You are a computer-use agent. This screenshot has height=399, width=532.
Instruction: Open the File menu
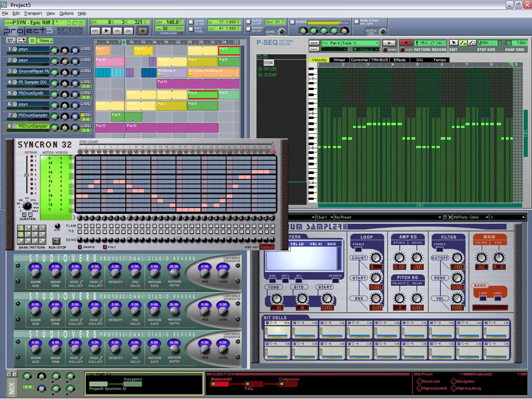(5, 14)
